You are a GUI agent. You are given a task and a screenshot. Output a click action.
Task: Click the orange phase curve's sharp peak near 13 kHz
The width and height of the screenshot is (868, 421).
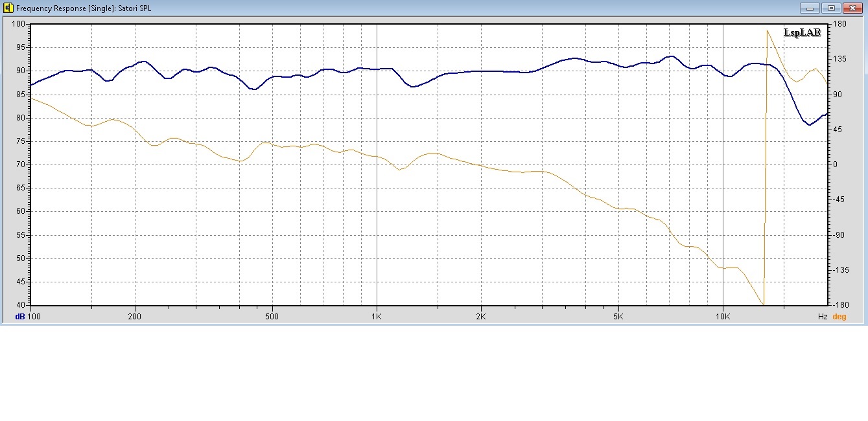coord(767,30)
